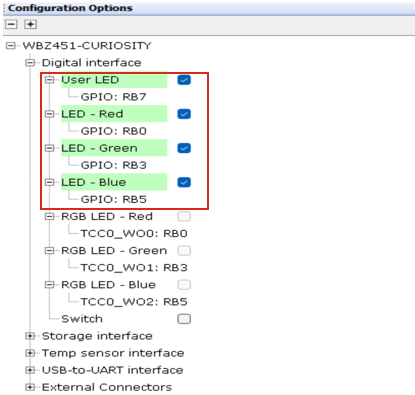Expand the Storage interface node
Screen dimensions: 415x395
[x=30, y=336]
